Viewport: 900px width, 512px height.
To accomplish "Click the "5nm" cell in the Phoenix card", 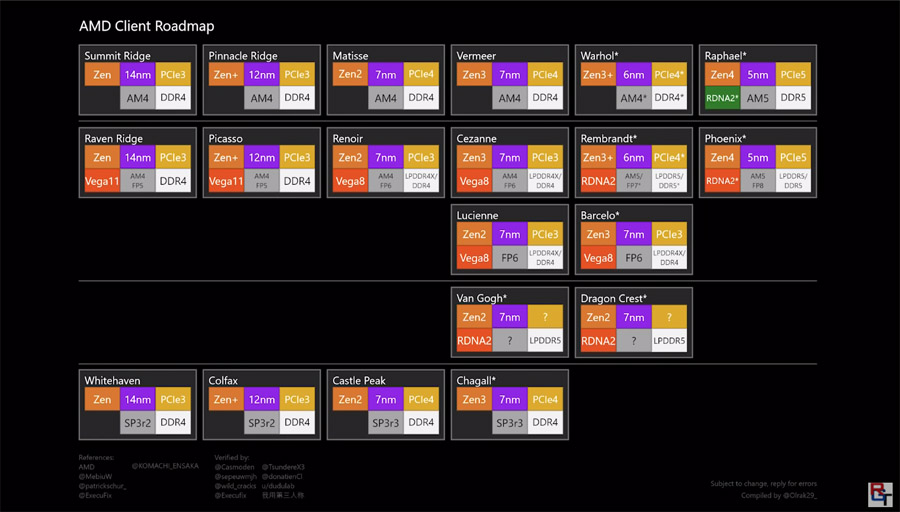I will (x=758, y=157).
